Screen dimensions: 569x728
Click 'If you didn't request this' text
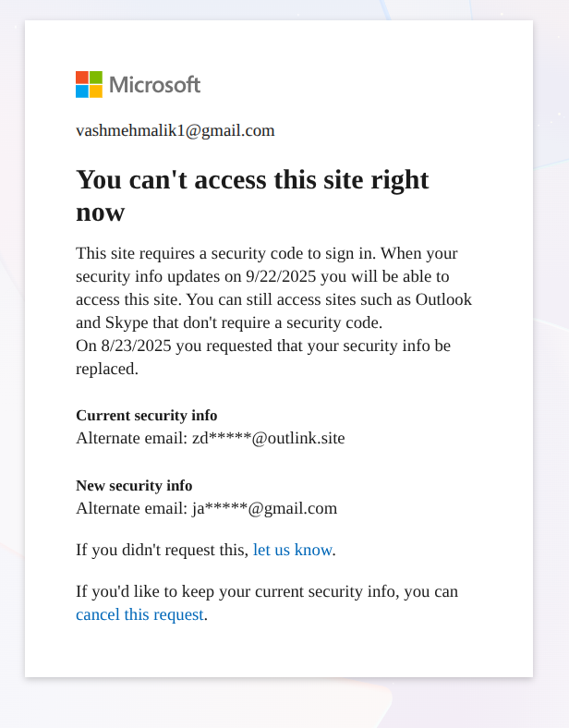pos(162,550)
